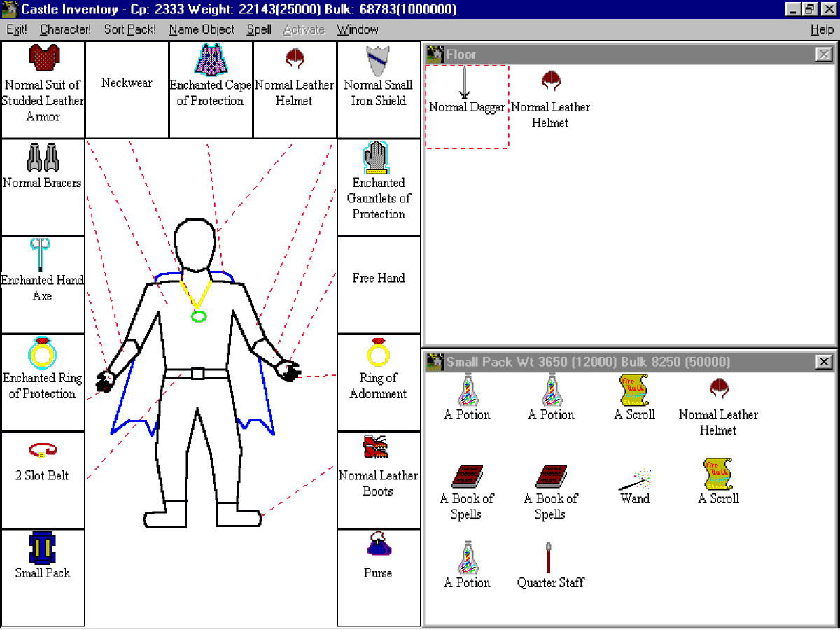
Task: Select the equipped Leather Helmet head slot icon
Action: (295, 59)
